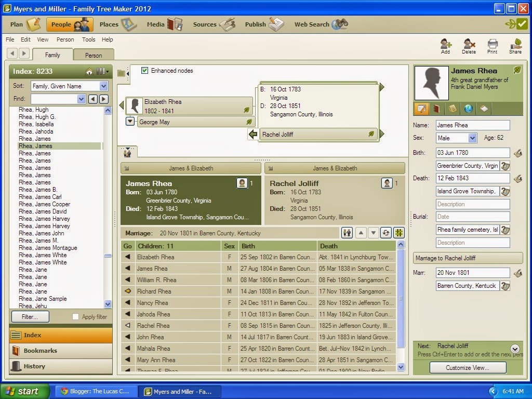Open the Media book icon in editing panel

[x=437, y=109]
